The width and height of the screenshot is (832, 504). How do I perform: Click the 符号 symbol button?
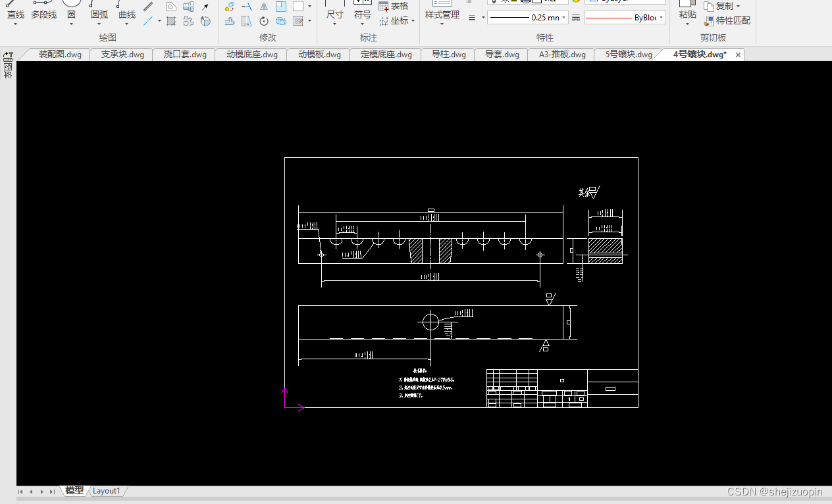(363, 14)
